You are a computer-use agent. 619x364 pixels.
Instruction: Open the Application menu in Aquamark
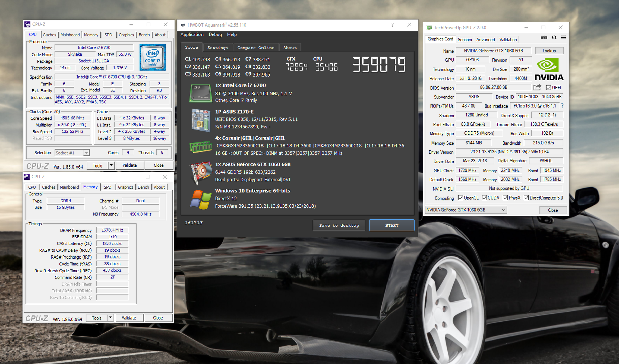192,34
